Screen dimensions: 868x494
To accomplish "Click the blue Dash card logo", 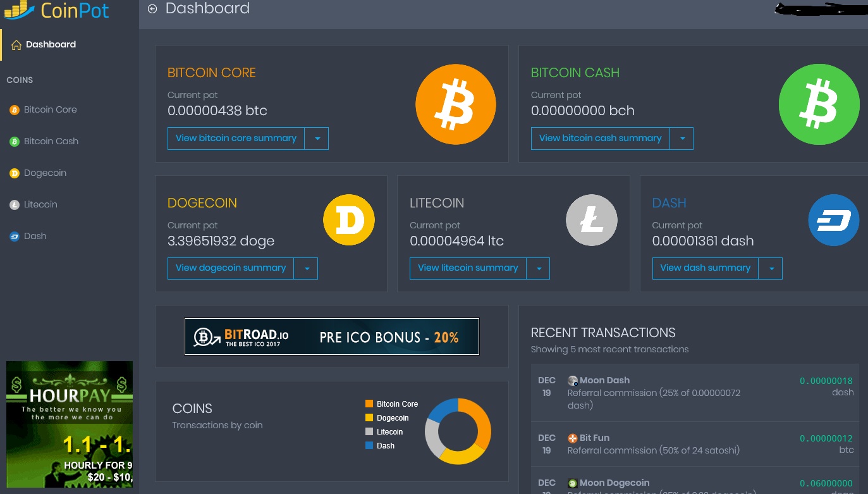I will click(x=834, y=220).
